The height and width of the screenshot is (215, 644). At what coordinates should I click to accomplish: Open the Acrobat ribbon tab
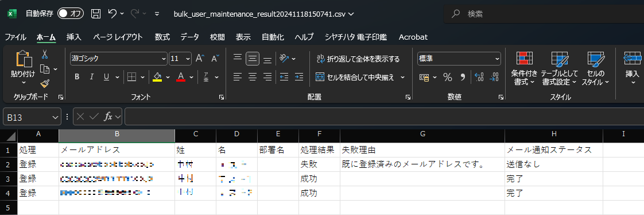coord(413,37)
